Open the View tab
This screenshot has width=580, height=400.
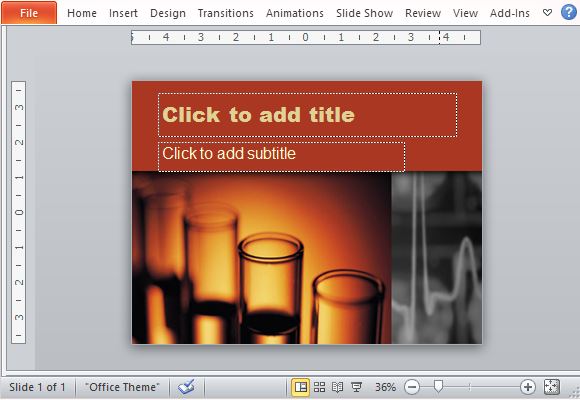coord(465,13)
